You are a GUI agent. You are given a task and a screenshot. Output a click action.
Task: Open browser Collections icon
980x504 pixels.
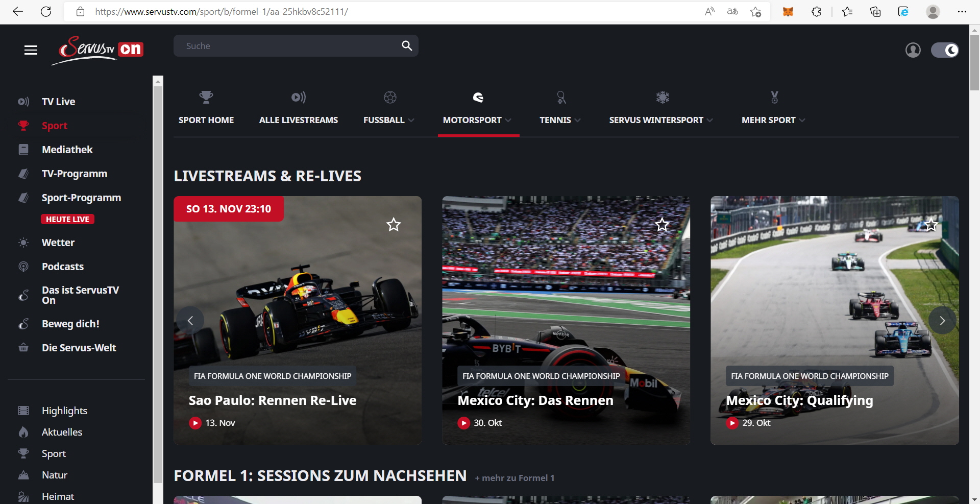click(875, 11)
